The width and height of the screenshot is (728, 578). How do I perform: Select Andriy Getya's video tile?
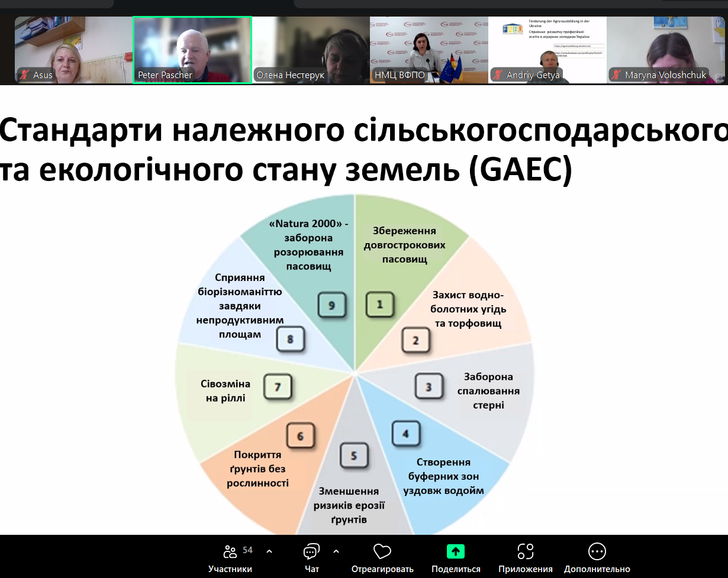pos(547,50)
